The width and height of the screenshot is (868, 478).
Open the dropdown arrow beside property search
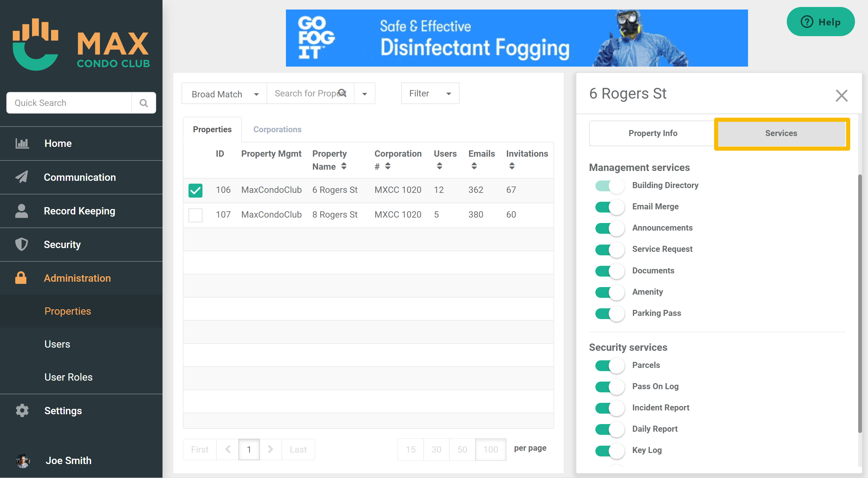(364, 94)
